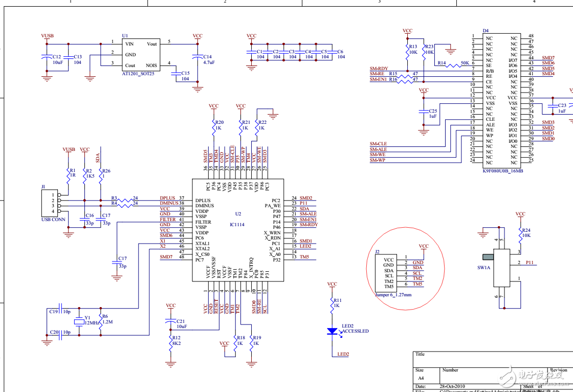Click the C19 capacitor designator
573x392 pixels.
pyautogui.click(x=54, y=312)
